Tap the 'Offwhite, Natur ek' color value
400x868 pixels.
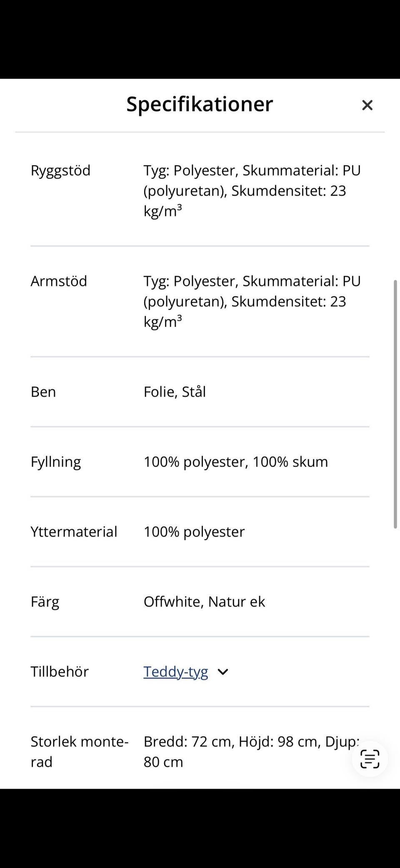click(x=204, y=602)
